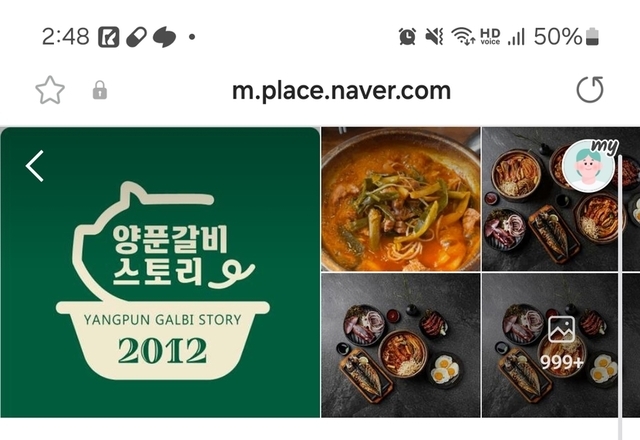Open the top-right dishes photo
The width and height of the screenshot is (640, 440).
point(561,199)
